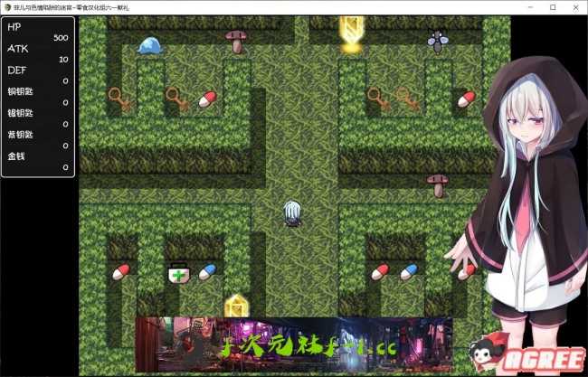Target the winged fly enemy

click(x=438, y=41)
